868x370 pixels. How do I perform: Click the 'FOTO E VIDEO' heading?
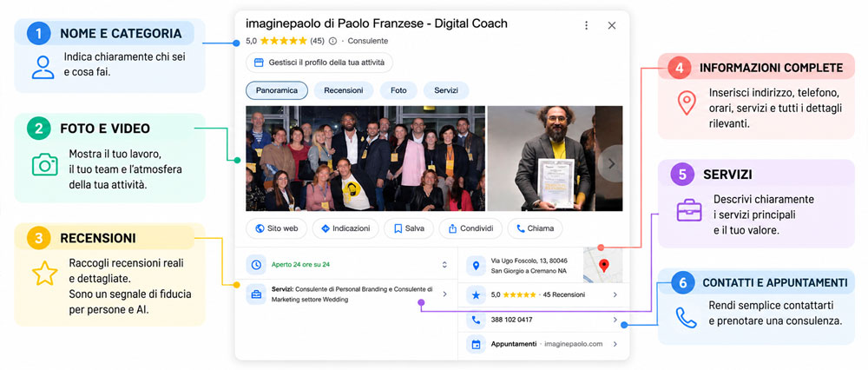click(x=105, y=129)
